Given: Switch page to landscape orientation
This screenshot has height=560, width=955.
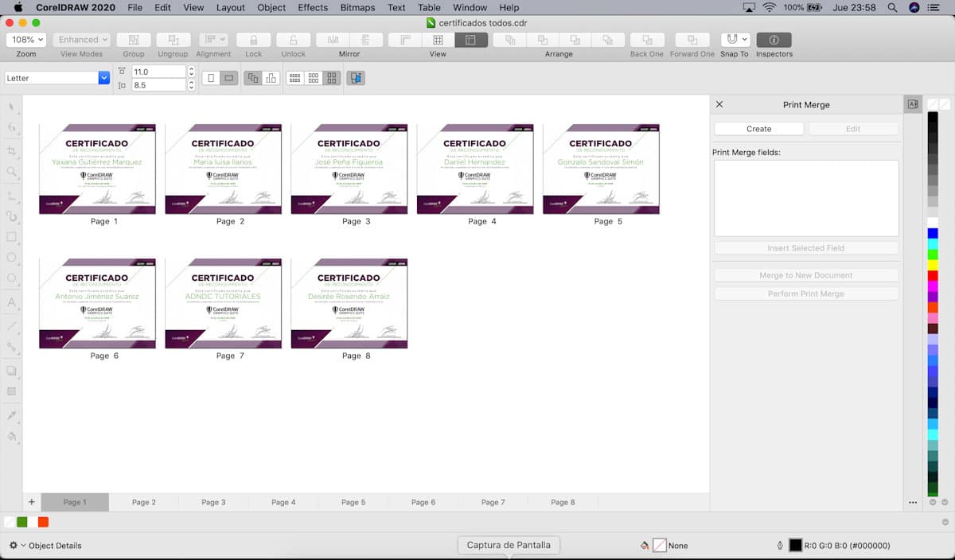Looking at the screenshot, I should tap(228, 78).
